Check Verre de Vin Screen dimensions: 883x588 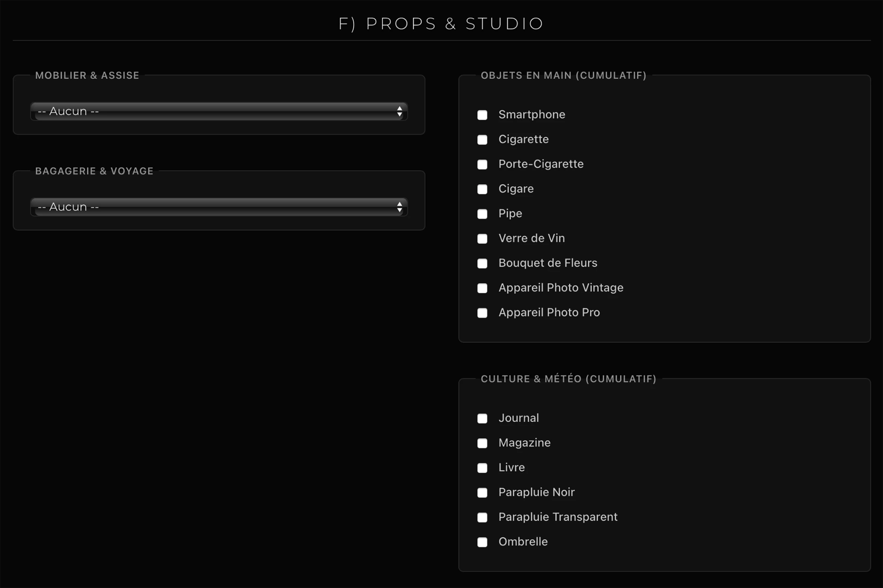click(482, 239)
